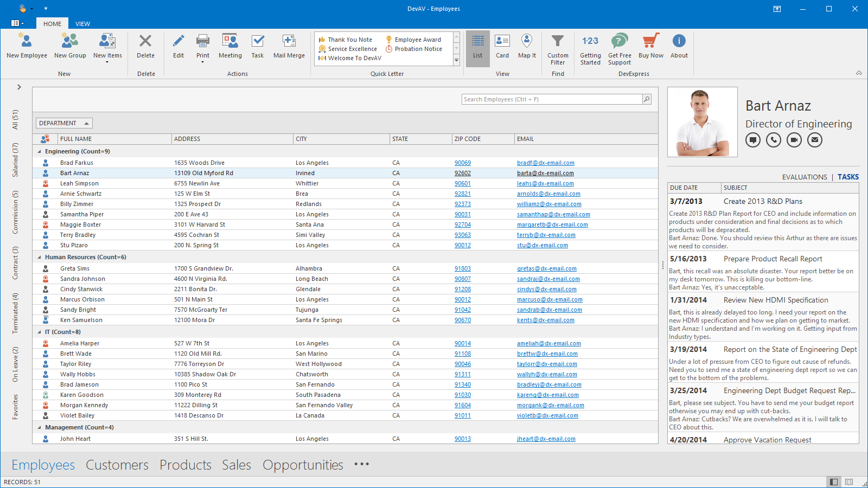Switch to Card view
Screen dimensions: 868x488
(x=502, y=46)
